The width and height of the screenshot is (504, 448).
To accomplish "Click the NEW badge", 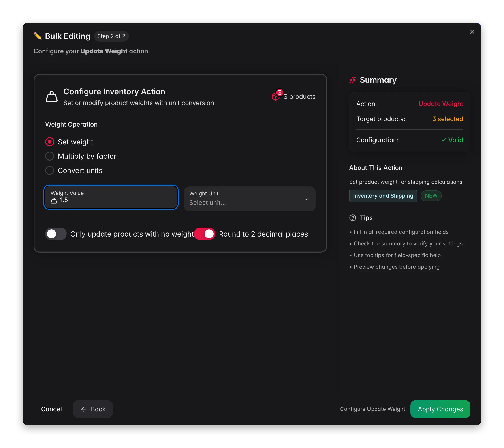I will [431, 196].
